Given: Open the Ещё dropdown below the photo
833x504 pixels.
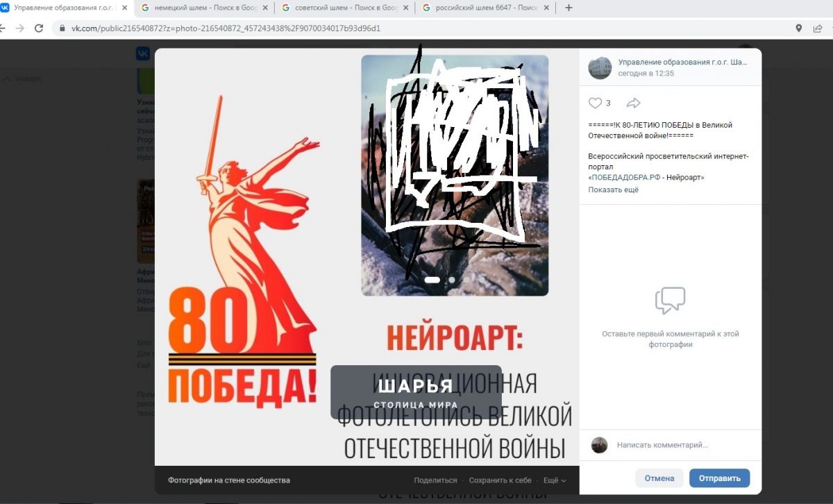Looking at the screenshot, I should tap(554, 480).
